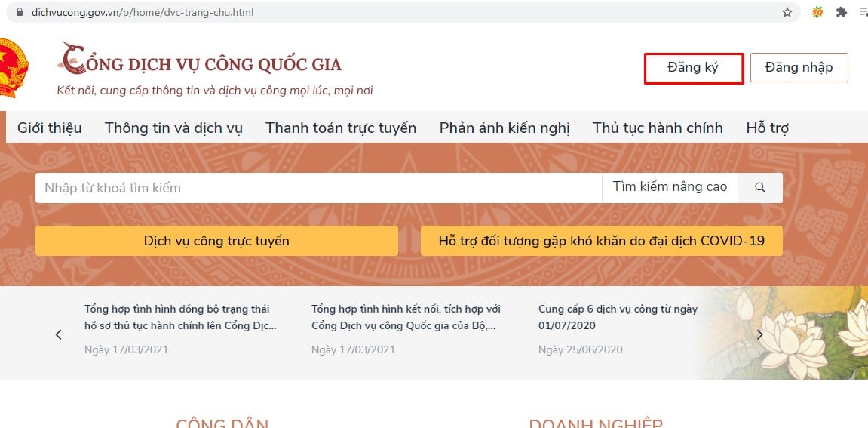Open news about kết nối, tích hợp

(406, 317)
